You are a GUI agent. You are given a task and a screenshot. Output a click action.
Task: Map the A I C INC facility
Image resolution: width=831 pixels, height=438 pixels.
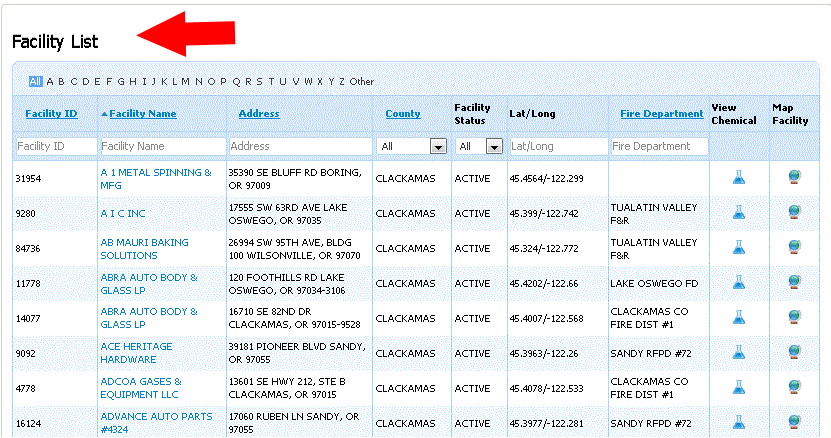pyautogui.click(x=794, y=212)
